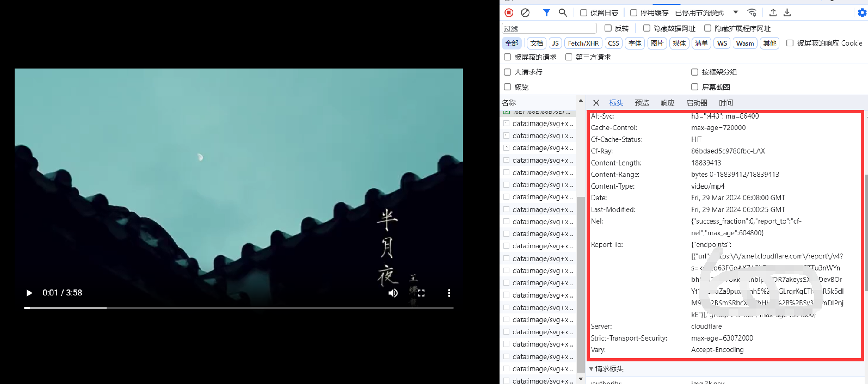Screen dimensions: 868x384
Task: Open network settings gear
Action: tap(862, 13)
